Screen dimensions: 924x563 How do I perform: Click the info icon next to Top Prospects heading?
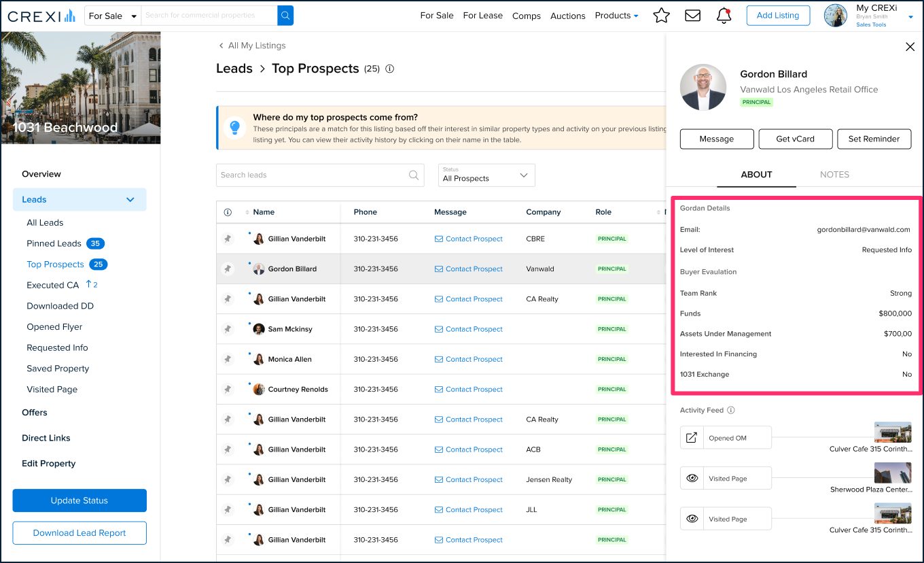pos(389,68)
